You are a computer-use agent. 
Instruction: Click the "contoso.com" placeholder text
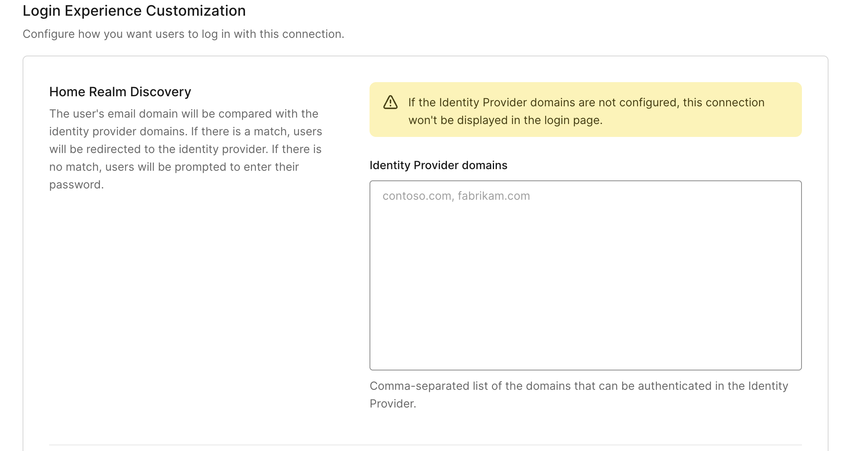416,196
